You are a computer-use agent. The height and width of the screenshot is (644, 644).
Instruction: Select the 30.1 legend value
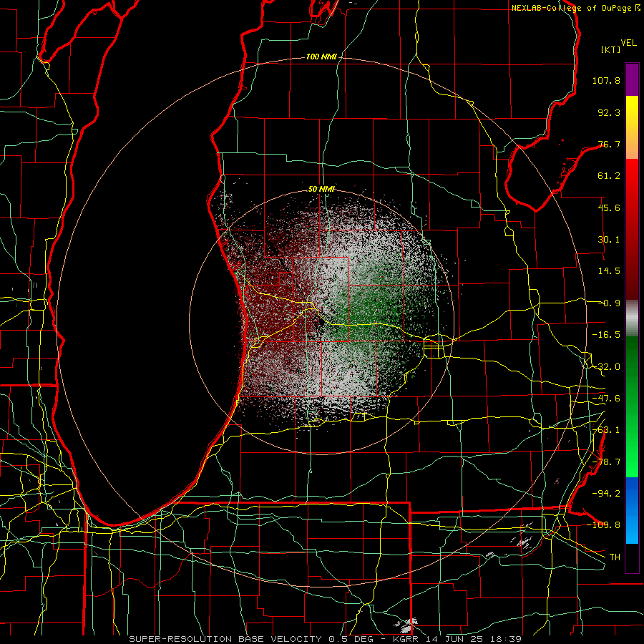click(609, 240)
